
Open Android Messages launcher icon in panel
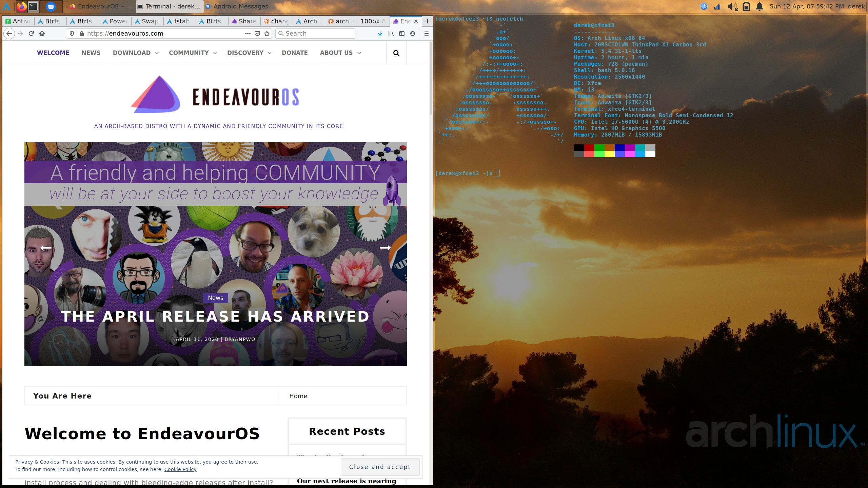[x=51, y=6]
